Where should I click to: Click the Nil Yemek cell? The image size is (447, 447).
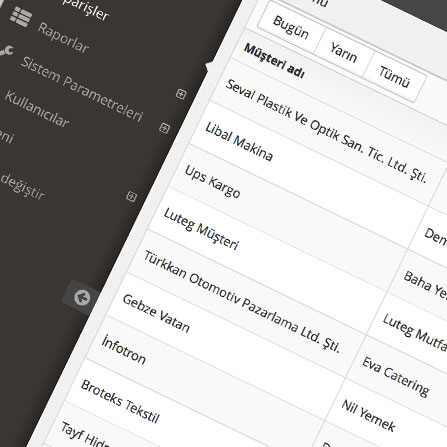click(368, 415)
